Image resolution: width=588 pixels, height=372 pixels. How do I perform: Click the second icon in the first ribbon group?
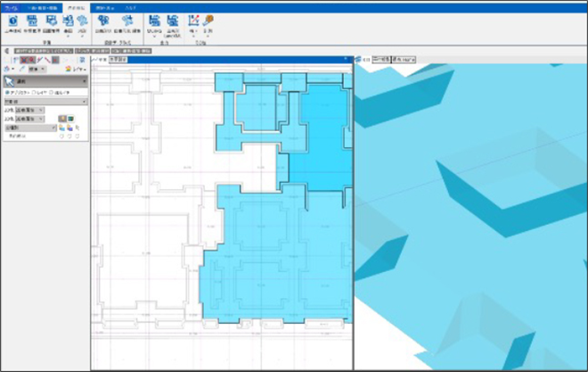click(31, 22)
